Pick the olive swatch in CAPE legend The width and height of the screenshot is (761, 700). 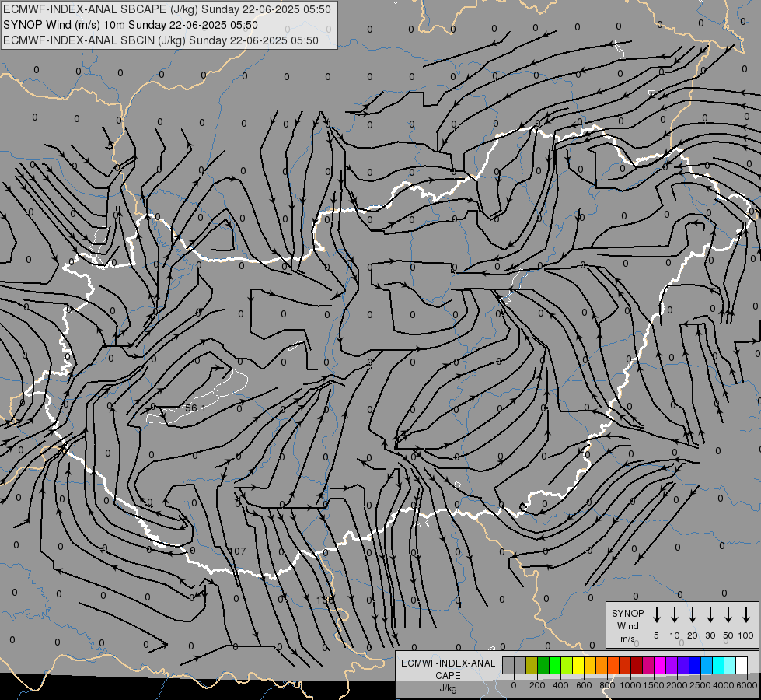click(532, 665)
